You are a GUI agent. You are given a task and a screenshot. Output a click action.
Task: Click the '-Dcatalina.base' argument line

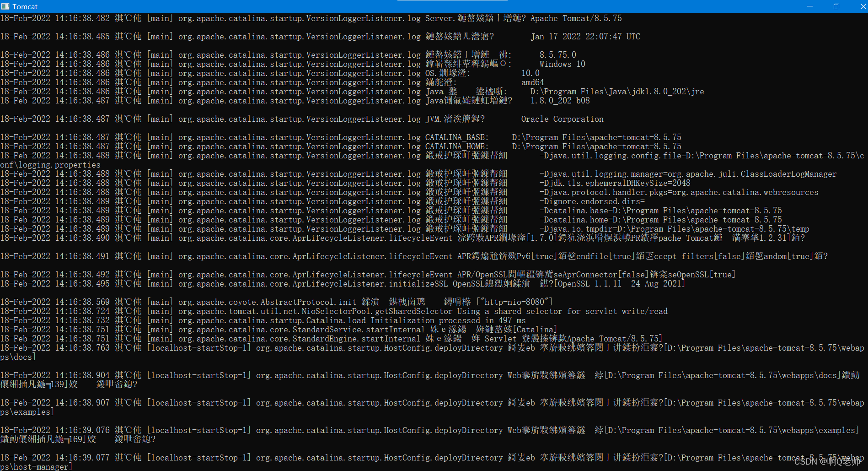coord(661,211)
